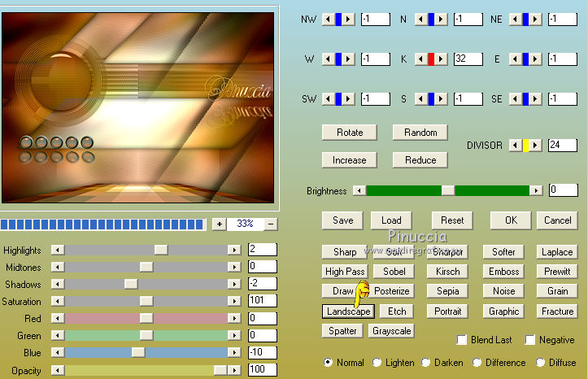588x379 pixels.
Task: Click the image preview thumbnail
Action: (137, 107)
